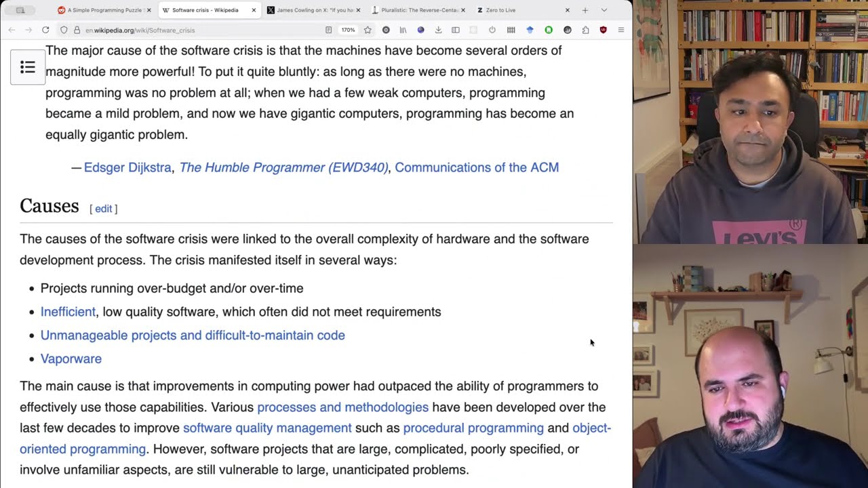Image resolution: width=868 pixels, height=488 pixels.
Task: Open Firefox hamburger application menu
Action: [620, 30]
